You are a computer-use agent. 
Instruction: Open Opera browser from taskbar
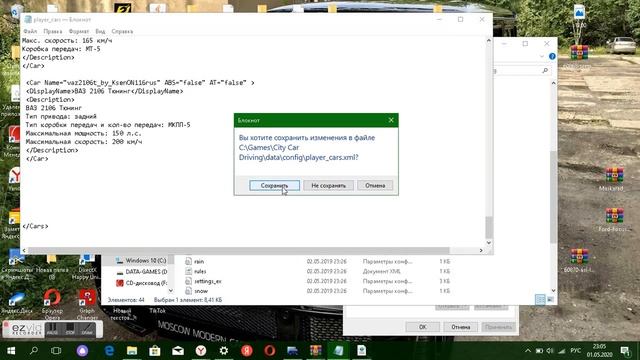[x=269, y=351]
